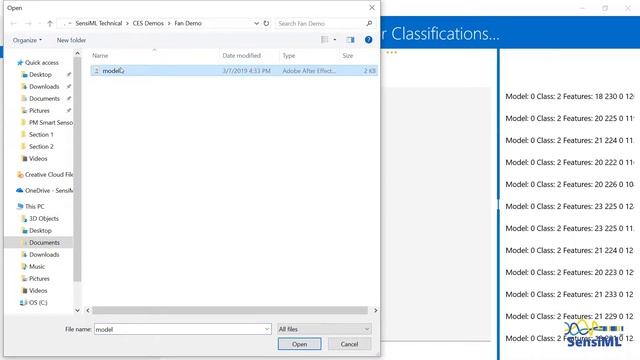This screenshot has width=640, height=360.
Task: Select Documents under Quick access
Action: point(44,98)
